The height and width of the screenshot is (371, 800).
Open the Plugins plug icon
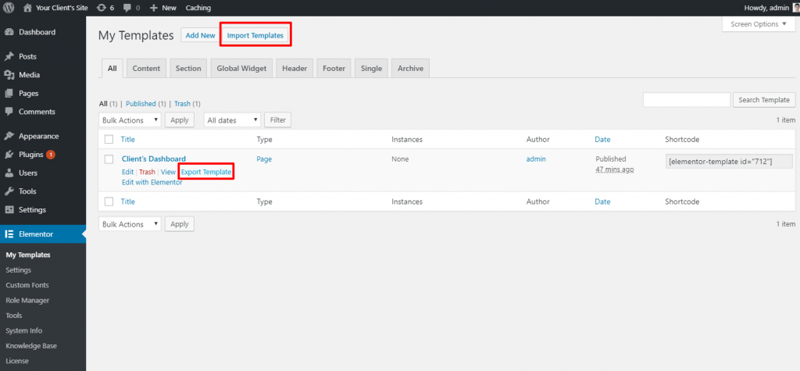coord(9,155)
